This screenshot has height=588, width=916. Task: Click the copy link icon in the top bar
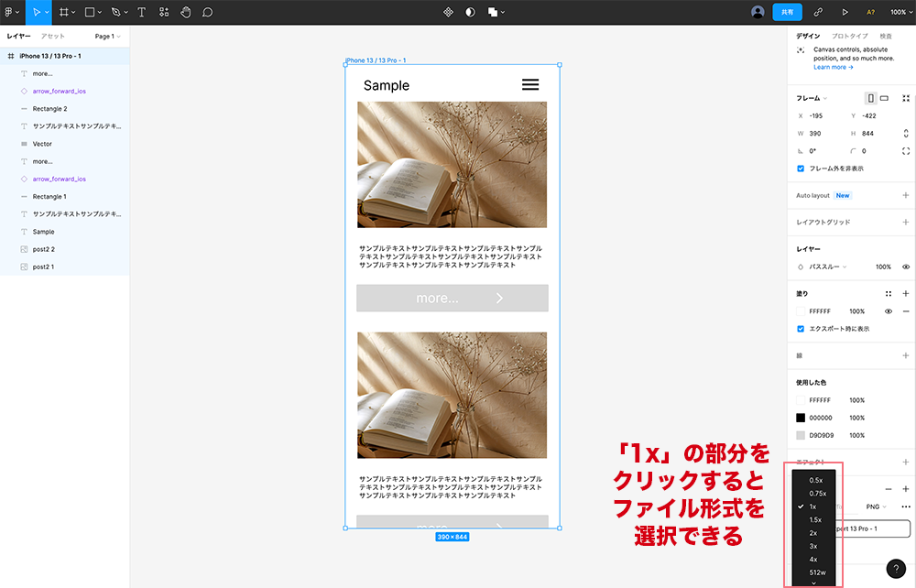pyautogui.click(x=818, y=12)
